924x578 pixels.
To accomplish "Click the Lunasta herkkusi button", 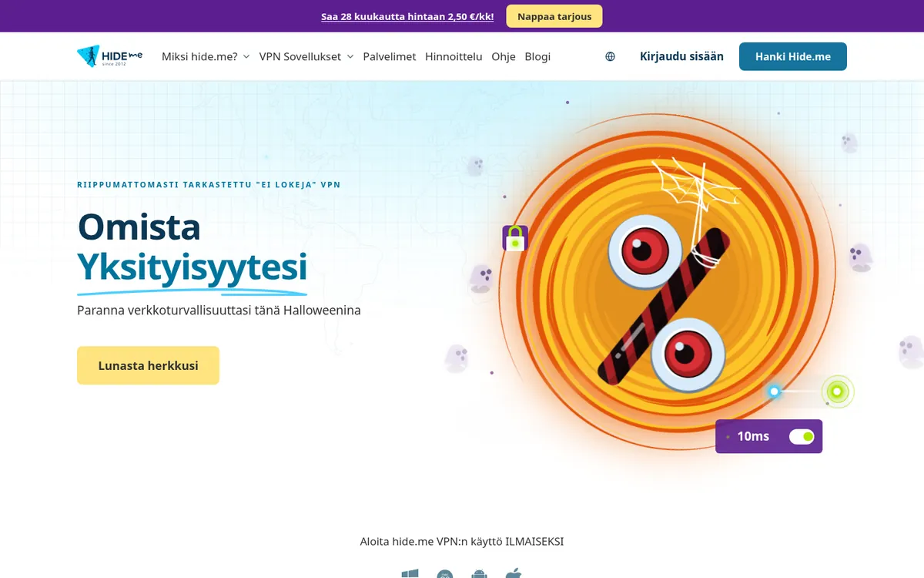I will point(148,365).
